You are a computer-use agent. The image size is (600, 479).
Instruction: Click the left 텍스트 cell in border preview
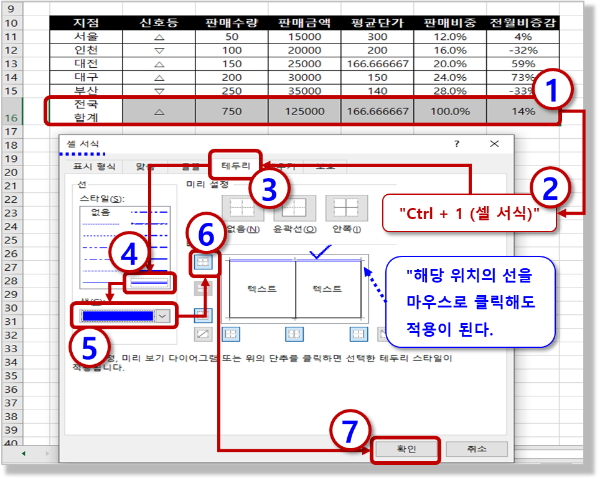click(x=262, y=289)
